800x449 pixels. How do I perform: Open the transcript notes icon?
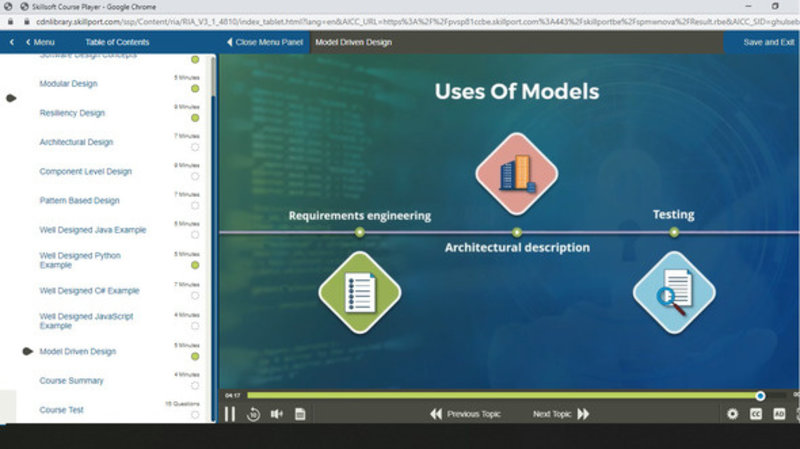300,414
